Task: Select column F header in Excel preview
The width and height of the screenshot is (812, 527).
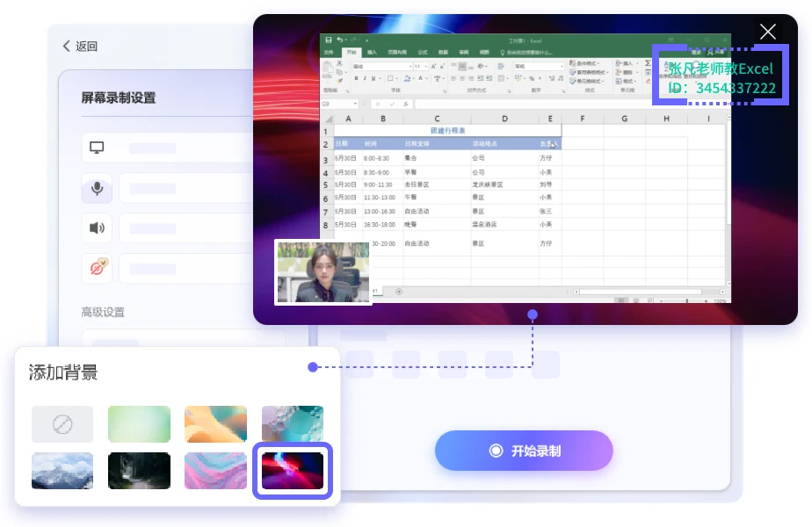Action: [583, 119]
